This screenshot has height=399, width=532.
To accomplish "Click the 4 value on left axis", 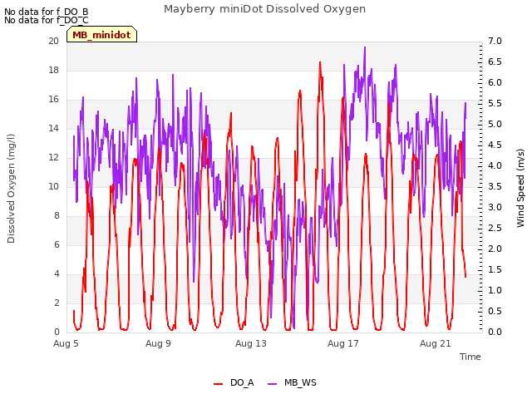I will tap(57, 273).
